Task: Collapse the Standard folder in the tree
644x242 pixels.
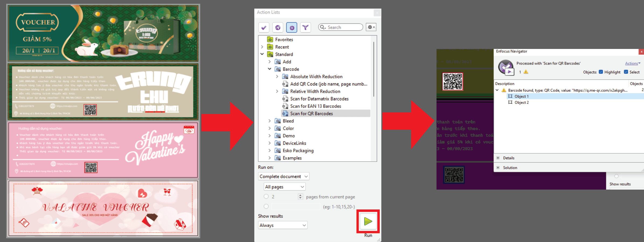Action: (x=262, y=54)
